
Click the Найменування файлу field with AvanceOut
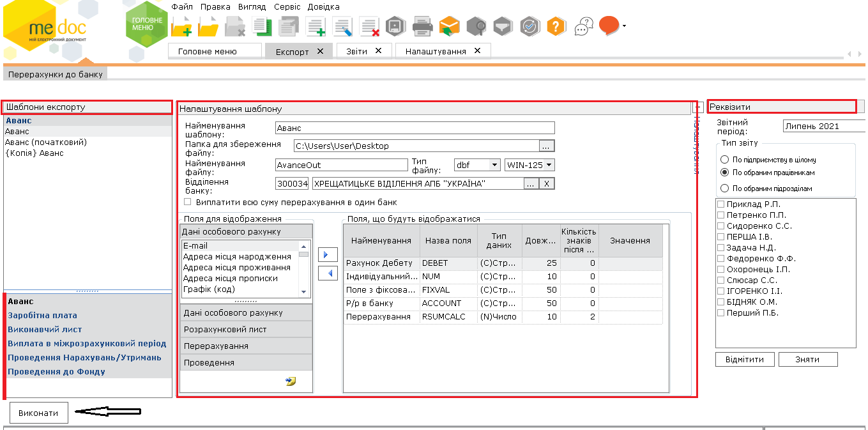point(341,165)
